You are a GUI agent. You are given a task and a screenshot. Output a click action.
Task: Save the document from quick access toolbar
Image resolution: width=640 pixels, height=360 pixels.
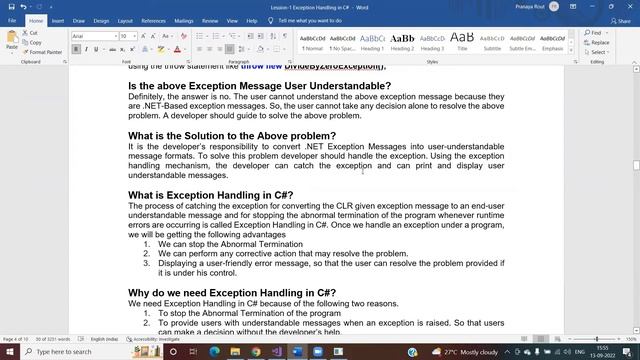[x=11, y=7]
